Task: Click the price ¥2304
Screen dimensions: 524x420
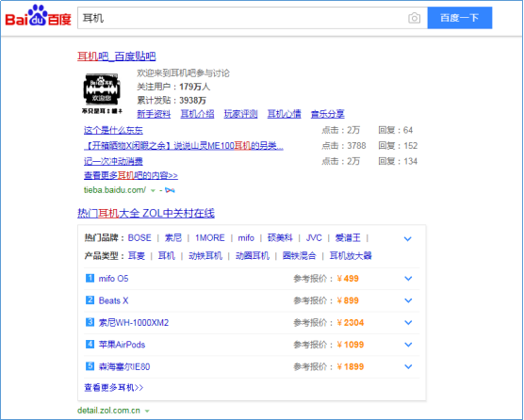Action: click(351, 322)
